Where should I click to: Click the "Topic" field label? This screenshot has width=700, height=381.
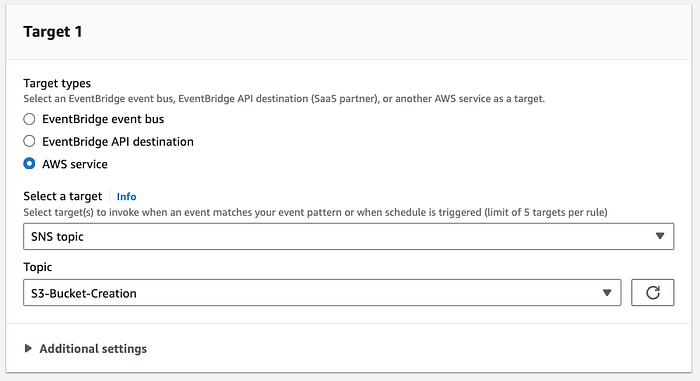click(38, 267)
